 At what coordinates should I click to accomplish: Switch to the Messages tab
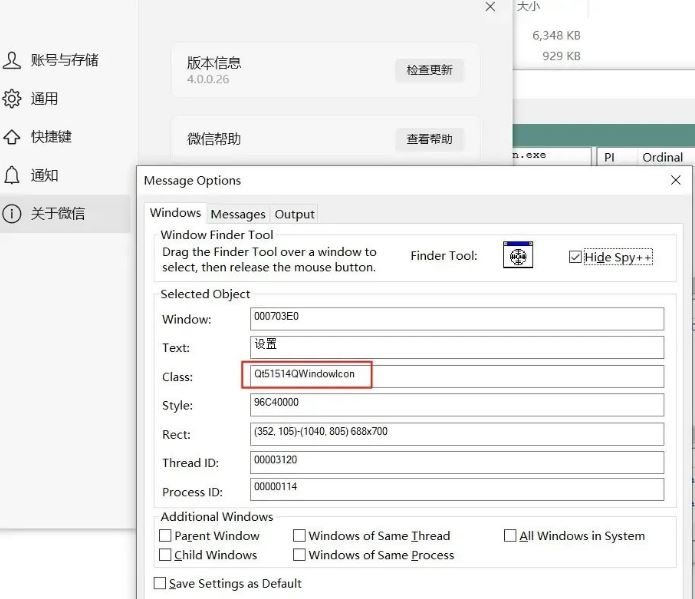coord(238,214)
